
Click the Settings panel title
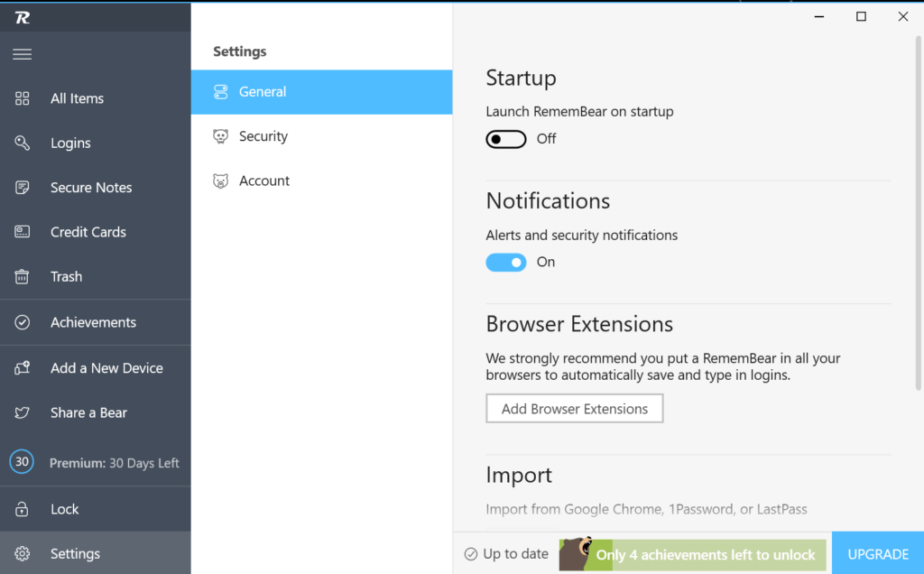pyautogui.click(x=240, y=51)
